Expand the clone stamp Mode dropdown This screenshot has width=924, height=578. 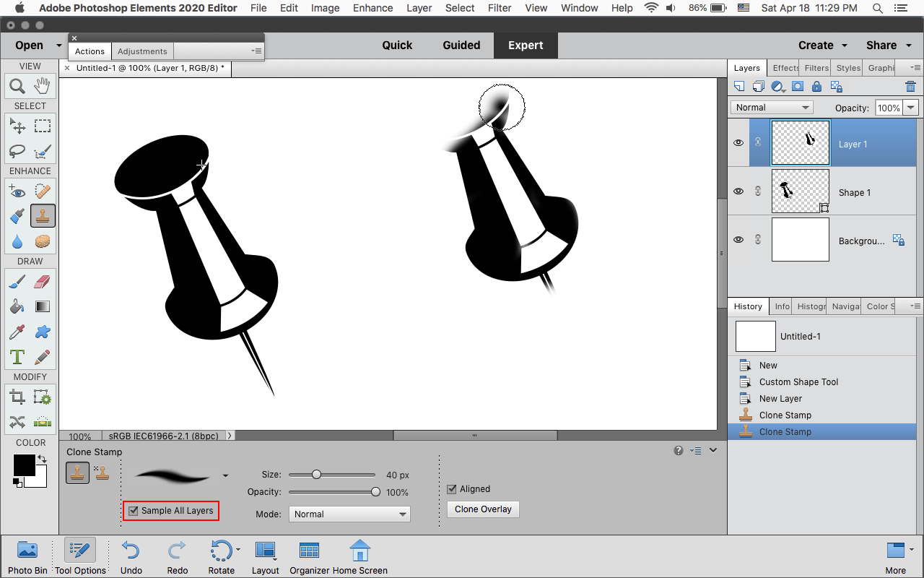click(x=349, y=514)
